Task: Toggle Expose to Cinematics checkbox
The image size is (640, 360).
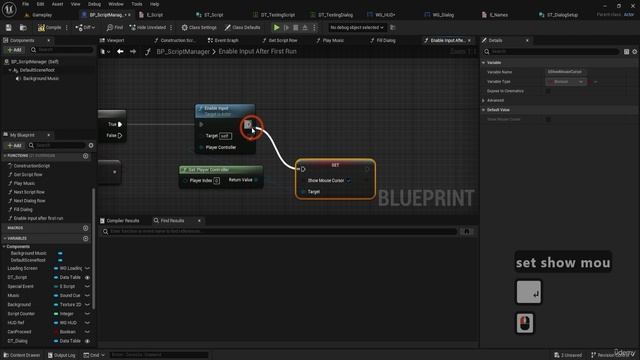Action: pyautogui.click(x=548, y=91)
